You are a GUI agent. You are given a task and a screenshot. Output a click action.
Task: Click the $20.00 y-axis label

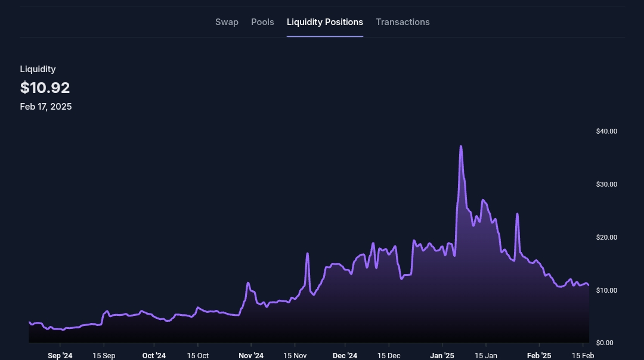606,237
